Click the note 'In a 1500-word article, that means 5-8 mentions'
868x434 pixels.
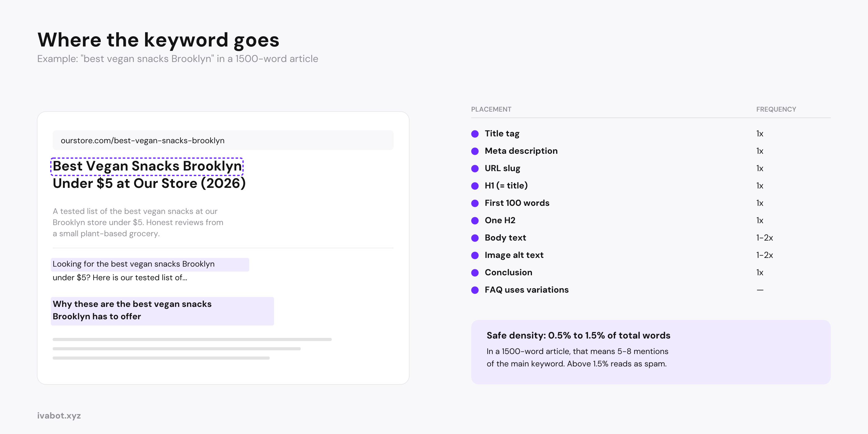pos(577,352)
